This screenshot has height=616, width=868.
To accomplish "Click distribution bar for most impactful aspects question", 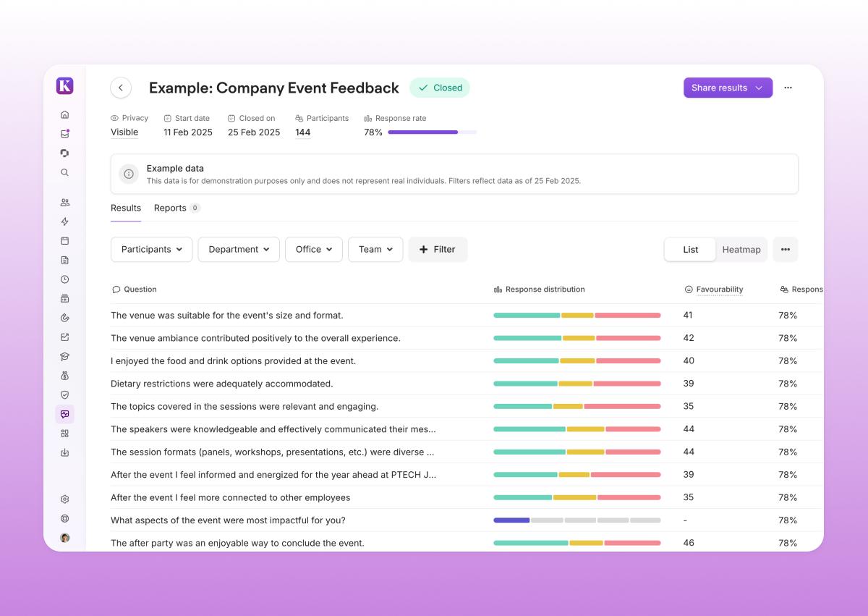I will click(x=577, y=520).
